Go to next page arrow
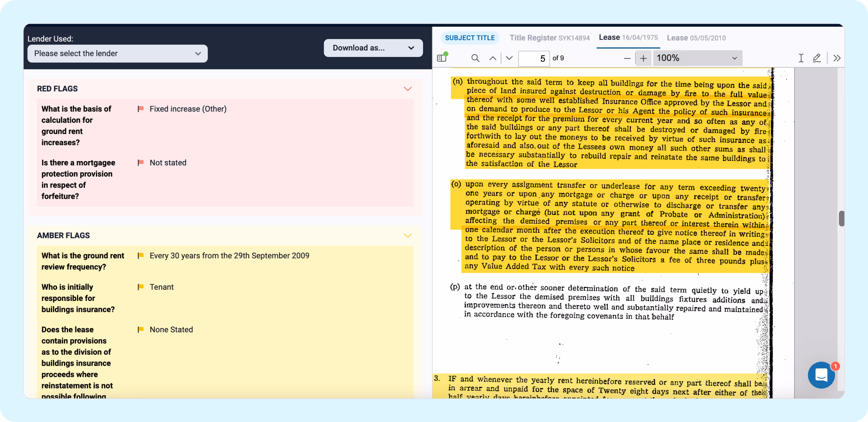This screenshot has width=868, height=422. (x=509, y=58)
